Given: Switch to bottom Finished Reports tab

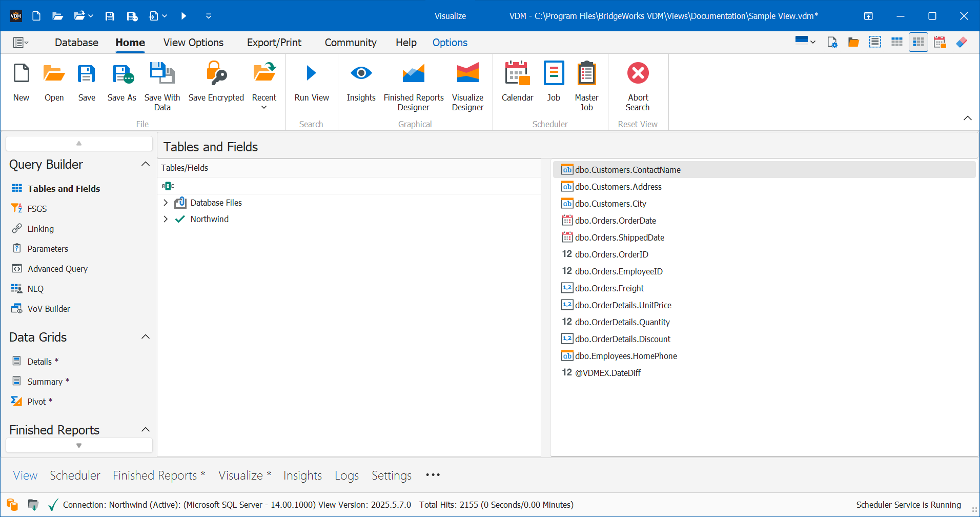Looking at the screenshot, I should tap(159, 475).
